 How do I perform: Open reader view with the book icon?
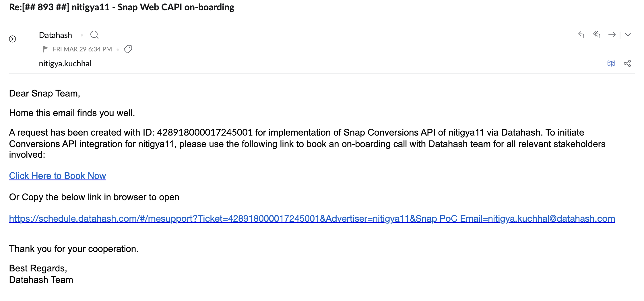(x=611, y=63)
